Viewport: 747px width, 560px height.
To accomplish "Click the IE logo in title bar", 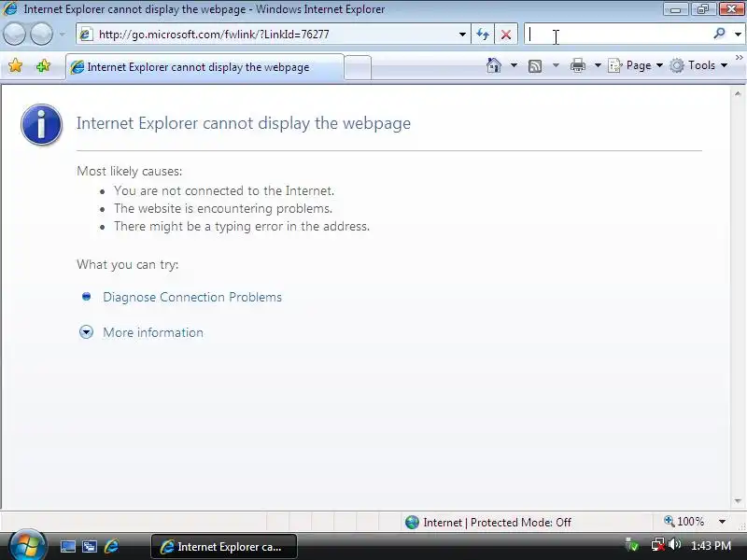I will coord(10,8).
